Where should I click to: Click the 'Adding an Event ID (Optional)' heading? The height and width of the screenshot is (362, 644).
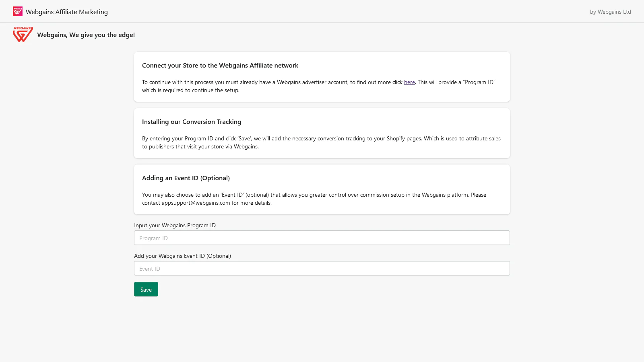tap(186, 178)
